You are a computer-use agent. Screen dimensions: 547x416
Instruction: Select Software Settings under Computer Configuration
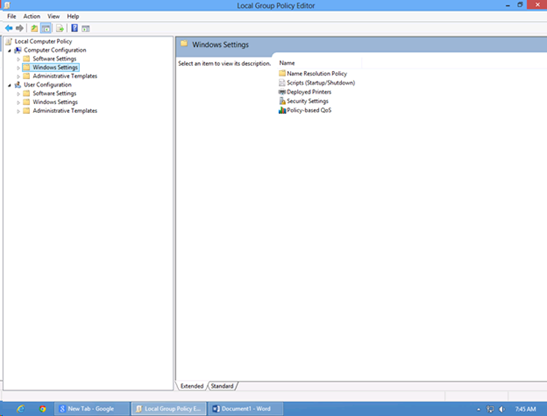coord(54,59)
